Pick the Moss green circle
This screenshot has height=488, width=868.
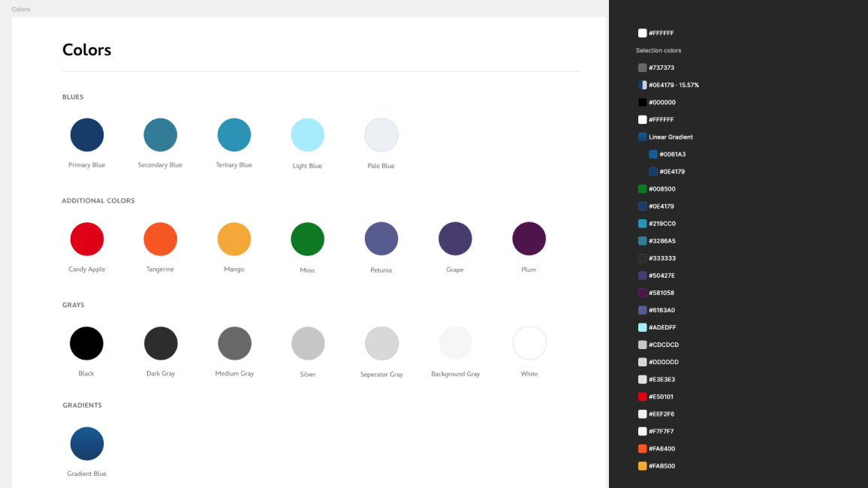[307, 239]
